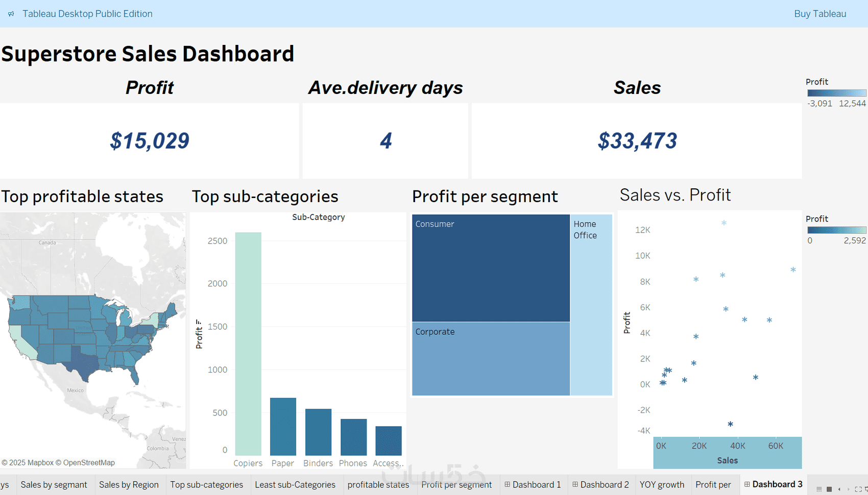
Task: Select the Consumer segment in the treemap
Action: tap(491, 268)
